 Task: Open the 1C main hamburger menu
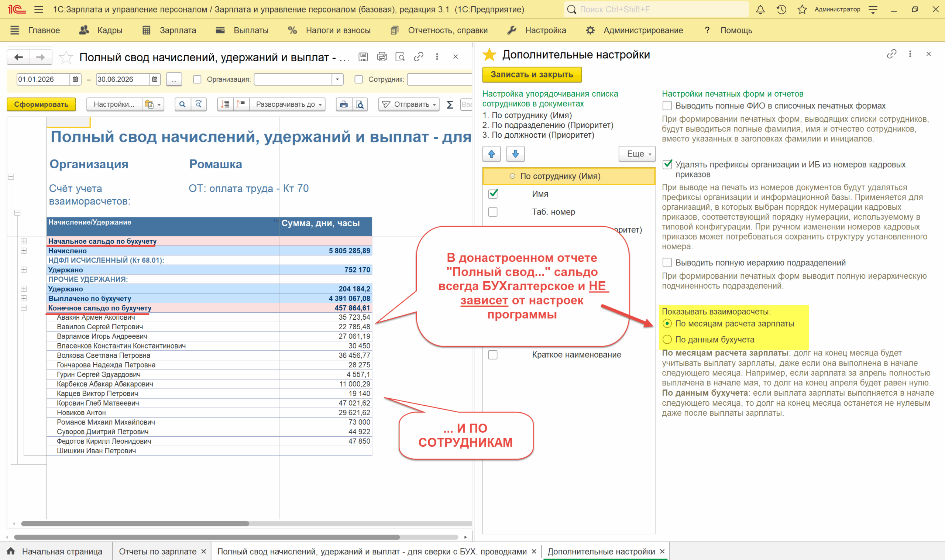point(38,10)
